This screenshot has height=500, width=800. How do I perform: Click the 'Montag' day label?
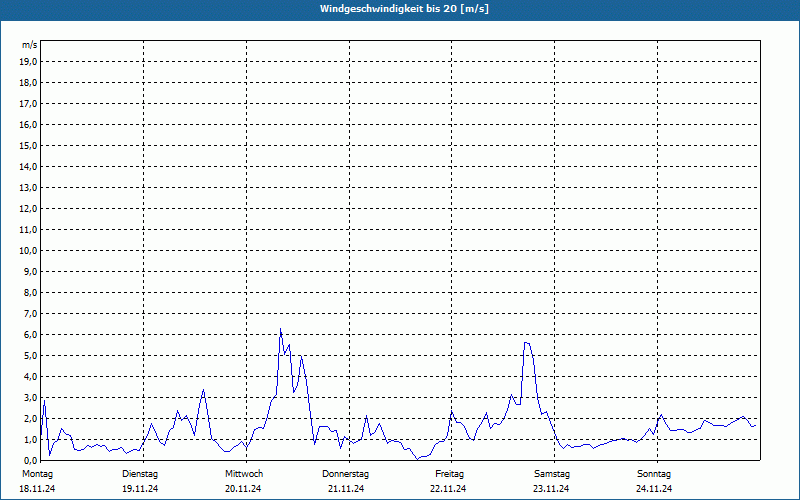click(x=37, y=473)
